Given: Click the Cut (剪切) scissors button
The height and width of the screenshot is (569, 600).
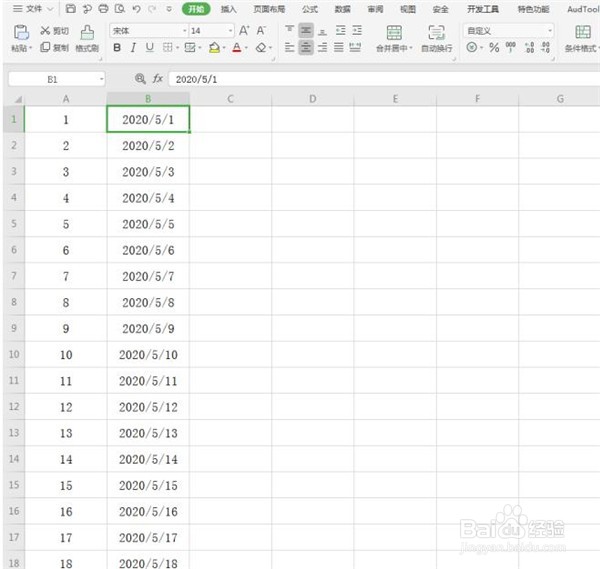Looking at the screenshot, I should pyautogui.click(x=54, y=31).
